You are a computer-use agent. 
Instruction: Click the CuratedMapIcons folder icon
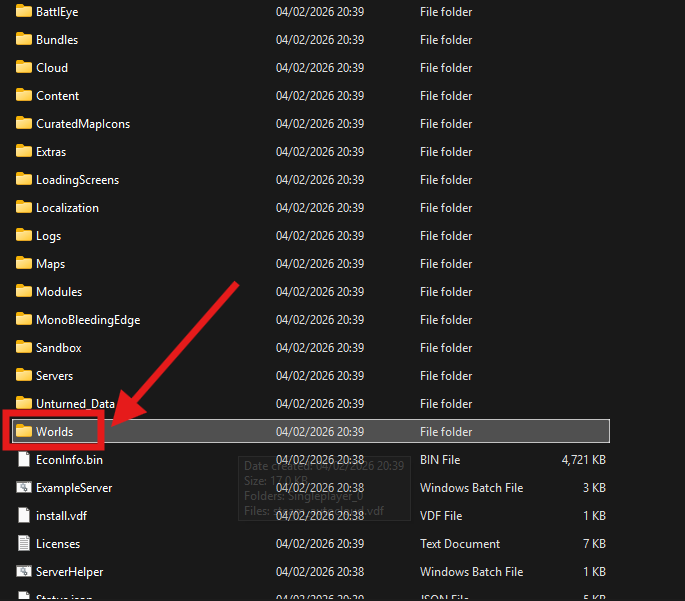(24, 123)
